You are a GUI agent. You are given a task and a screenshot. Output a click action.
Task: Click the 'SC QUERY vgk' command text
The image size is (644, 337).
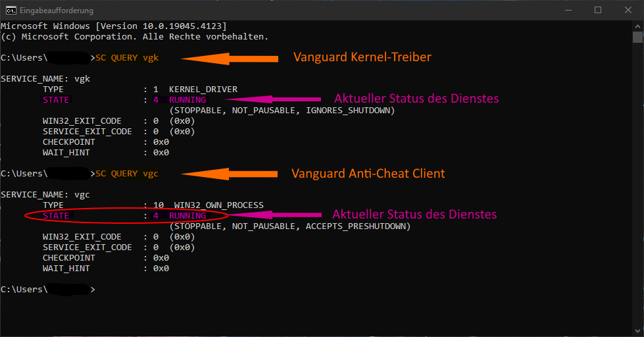(x=127, y=58)
